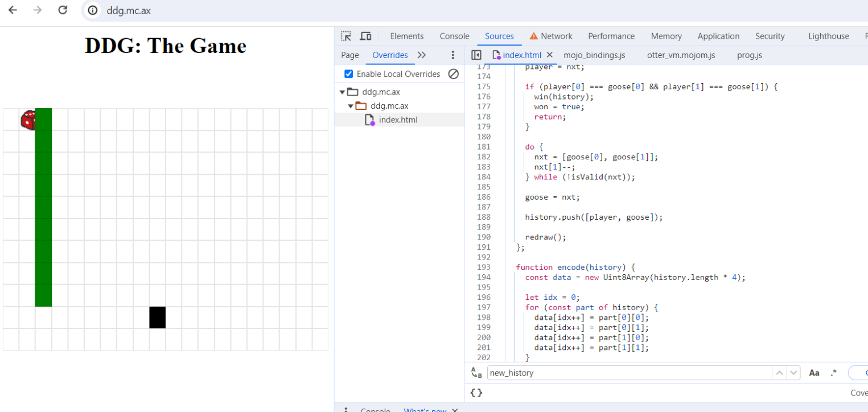
Task: Show more navigator tabs via chevrons
Action: tap(422, 55)
